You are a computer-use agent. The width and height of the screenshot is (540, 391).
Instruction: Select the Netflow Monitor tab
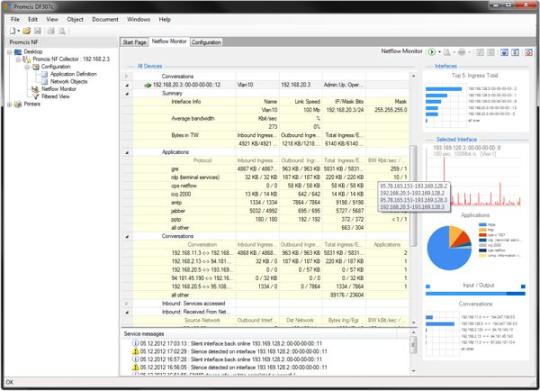point(169,41)
